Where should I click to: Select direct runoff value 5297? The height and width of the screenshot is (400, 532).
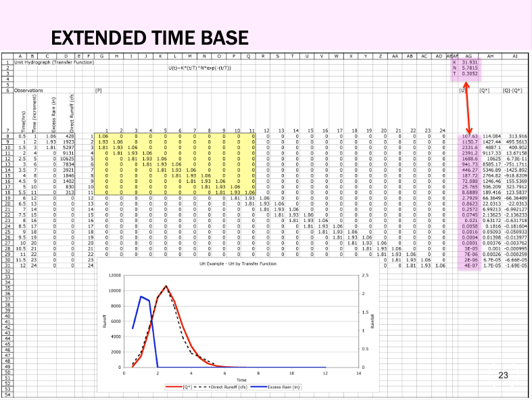tap(68, 148)
